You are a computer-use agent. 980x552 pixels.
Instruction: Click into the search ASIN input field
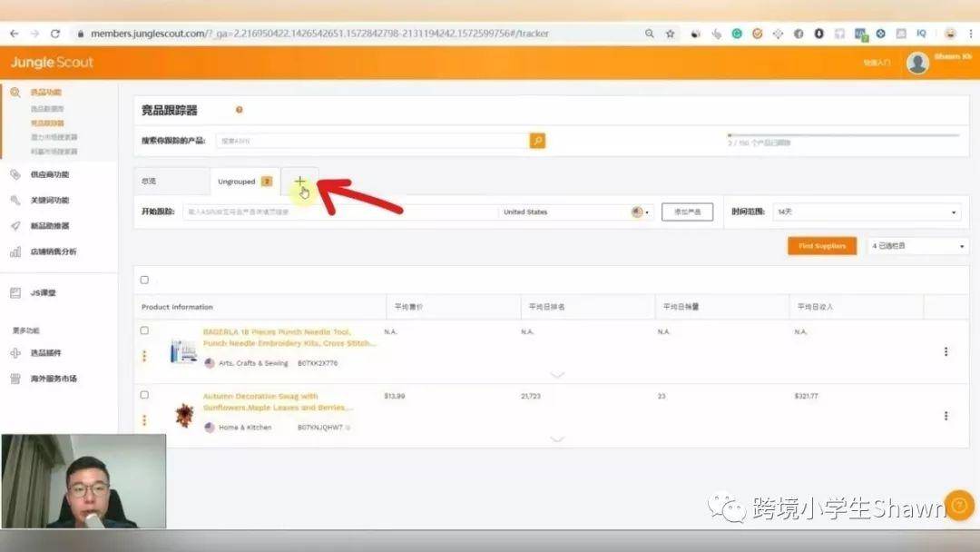point(373,141)
